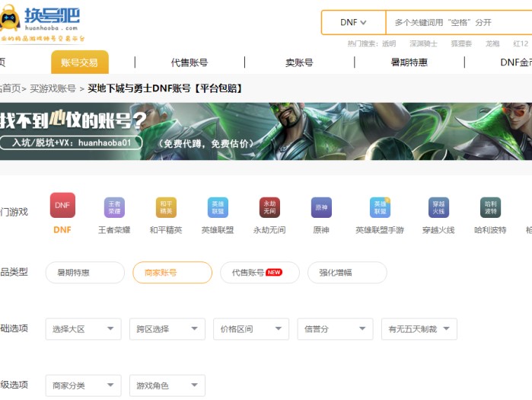The width and height of the screenshot is (532, 400).
Task: Go to 买游戏账号 breadcrumb link
Action: (x=53, y=88)
